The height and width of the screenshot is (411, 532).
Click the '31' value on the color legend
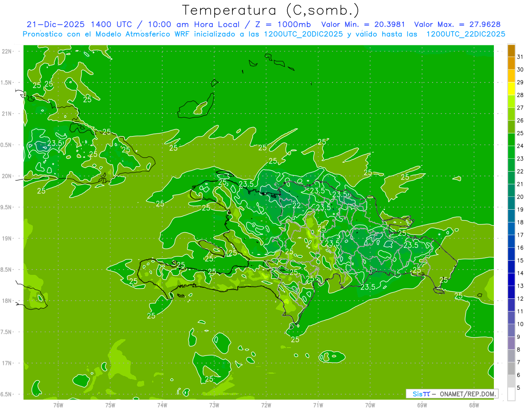pyautogui.click(x=520, y=57)
